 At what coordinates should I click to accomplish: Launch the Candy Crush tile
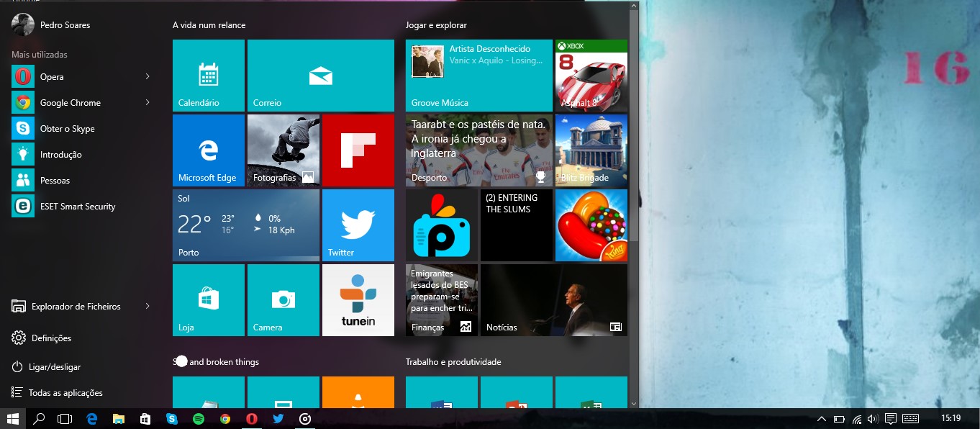591,225
